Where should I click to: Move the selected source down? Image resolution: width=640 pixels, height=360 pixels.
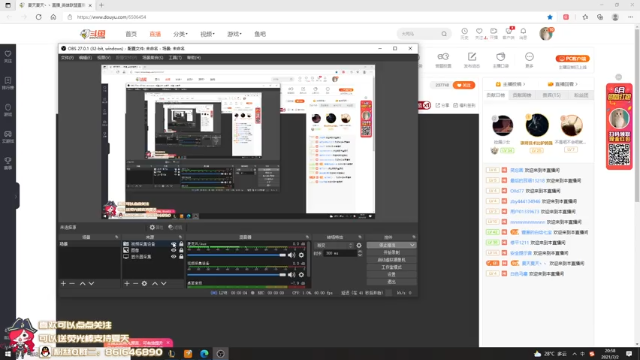point(164,283)
